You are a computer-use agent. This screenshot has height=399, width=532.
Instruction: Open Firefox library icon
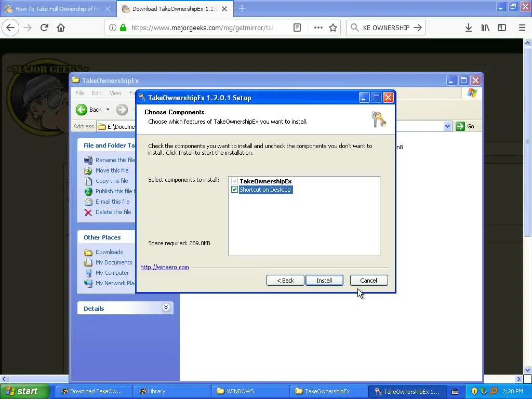[485, 28]
